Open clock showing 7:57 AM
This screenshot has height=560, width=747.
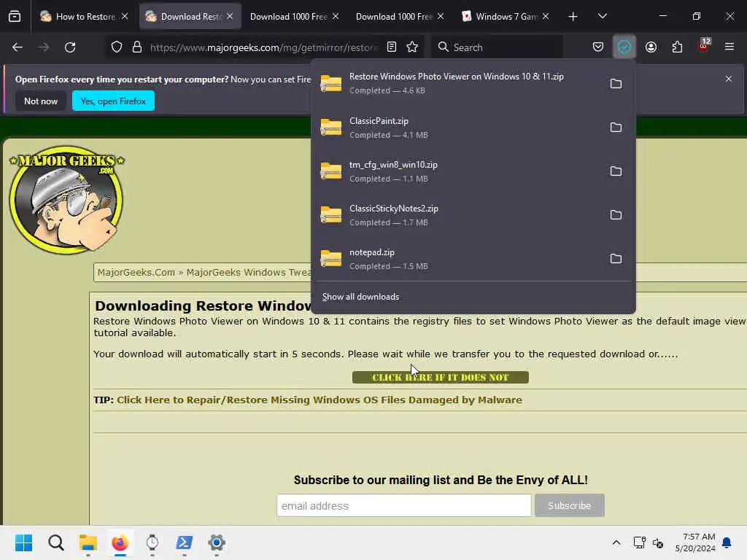click(x=695, y=542)
